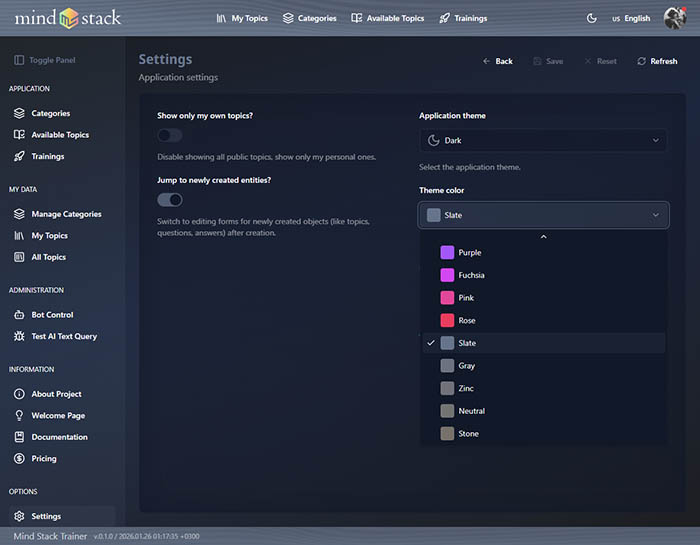Click the All Topics icon
This screenshot has width=700, height=545.
click(x=19, y=257)
